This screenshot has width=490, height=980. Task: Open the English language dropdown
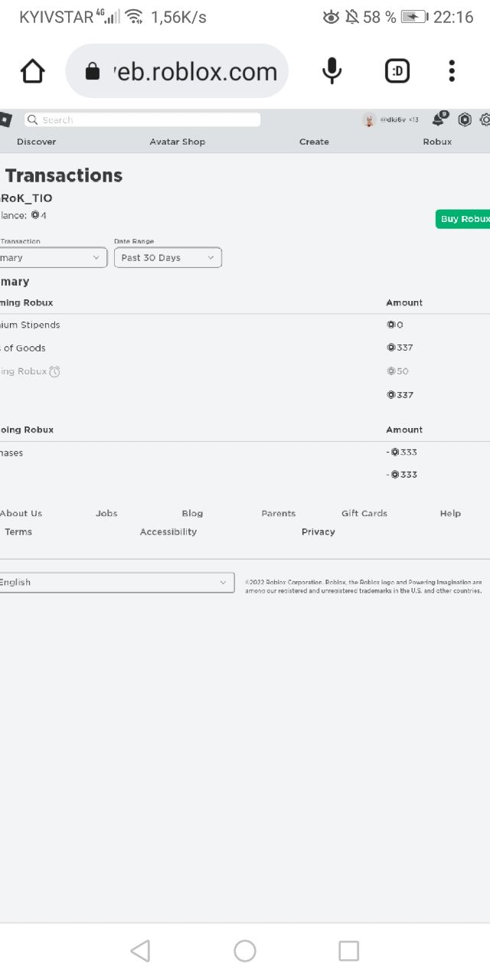point(116,583)
